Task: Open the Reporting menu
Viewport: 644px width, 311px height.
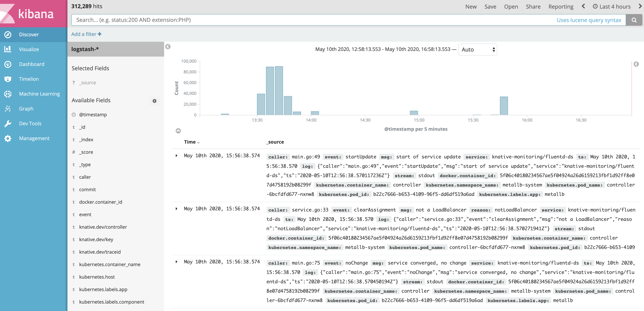Action: [561, 7]
